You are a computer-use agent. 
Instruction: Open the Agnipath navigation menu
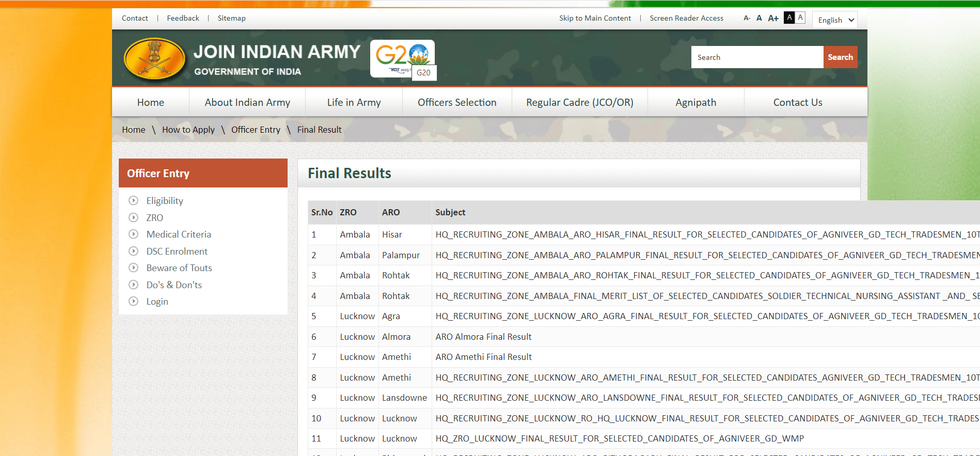tap(696, 102)
